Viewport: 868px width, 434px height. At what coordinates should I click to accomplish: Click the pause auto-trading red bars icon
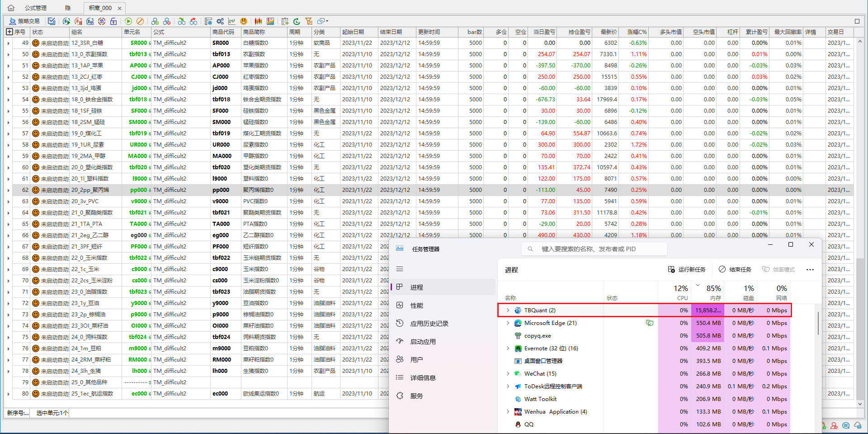pos(78,21)
